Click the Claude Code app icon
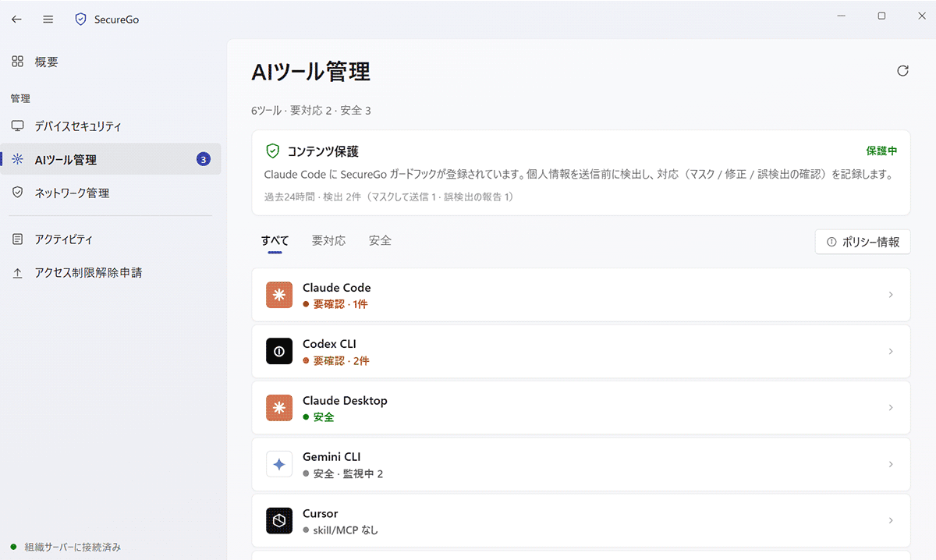Image resolution: width=936 pixels, height=560 pixels. tap(279, 295)
